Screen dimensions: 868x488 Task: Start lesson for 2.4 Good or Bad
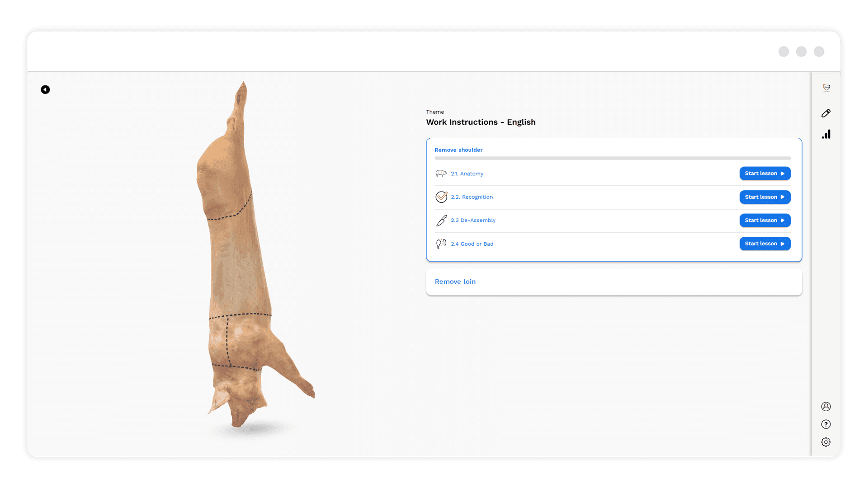[x=764, y=244]
